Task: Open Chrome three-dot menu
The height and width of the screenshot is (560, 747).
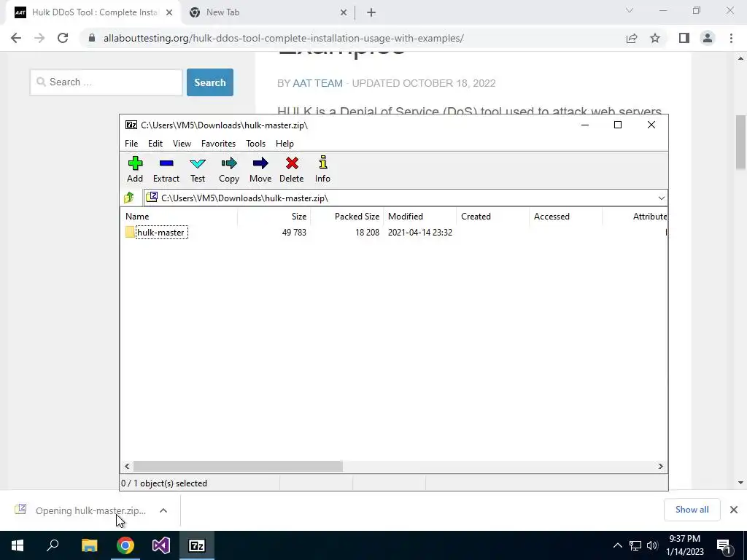Action: click(x=731, y=38)
